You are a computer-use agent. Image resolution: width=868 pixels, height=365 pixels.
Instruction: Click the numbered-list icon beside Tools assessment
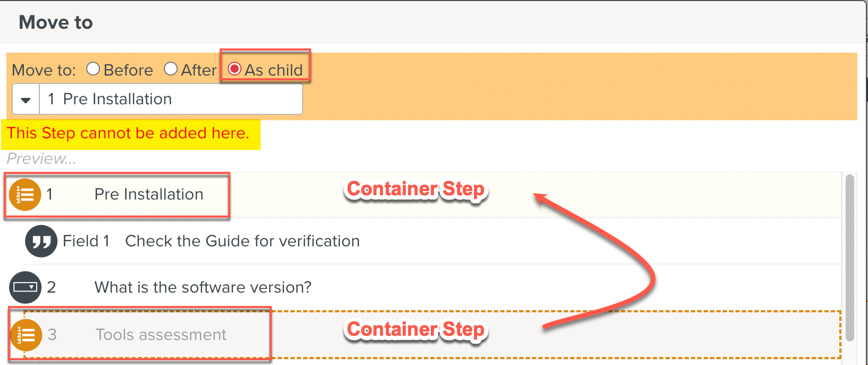pos(26,335)
